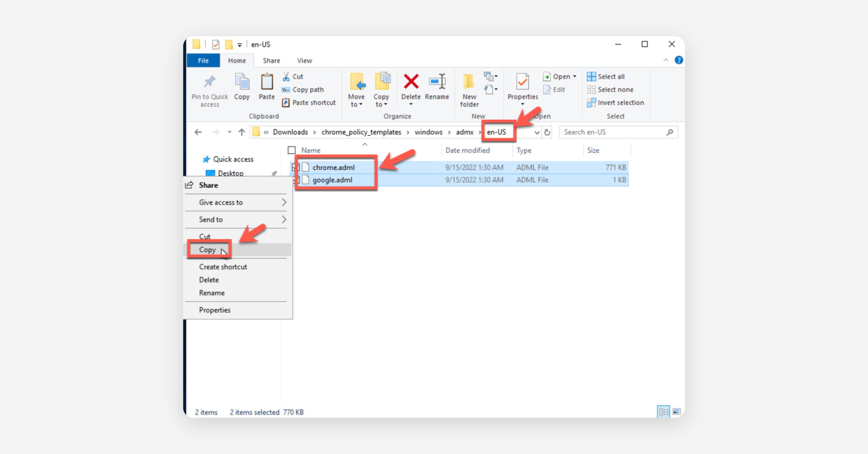868x454 pixels.
Task: Click the New folder icon
Action: coord(469,82)
